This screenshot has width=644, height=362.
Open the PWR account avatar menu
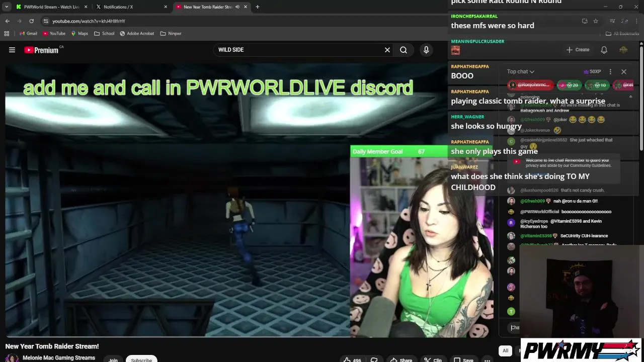coord(623,50)
